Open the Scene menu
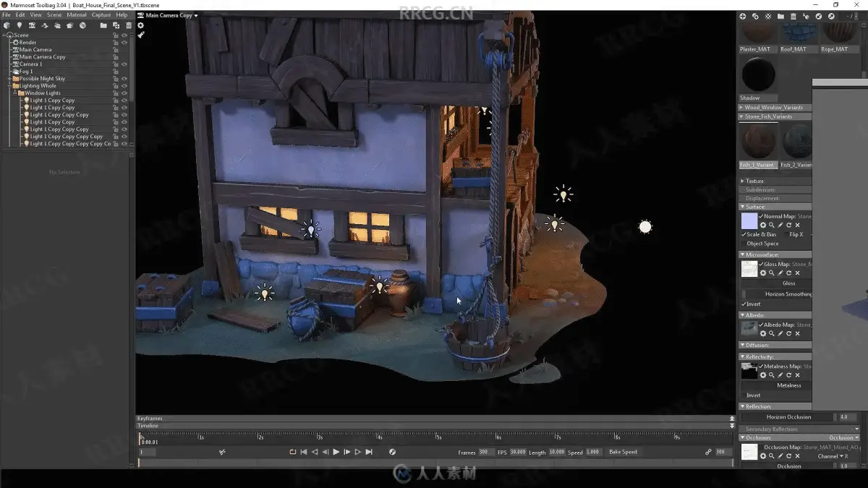Image resolution: width=868 pixels, height=488 pixels. pos(54,15)
